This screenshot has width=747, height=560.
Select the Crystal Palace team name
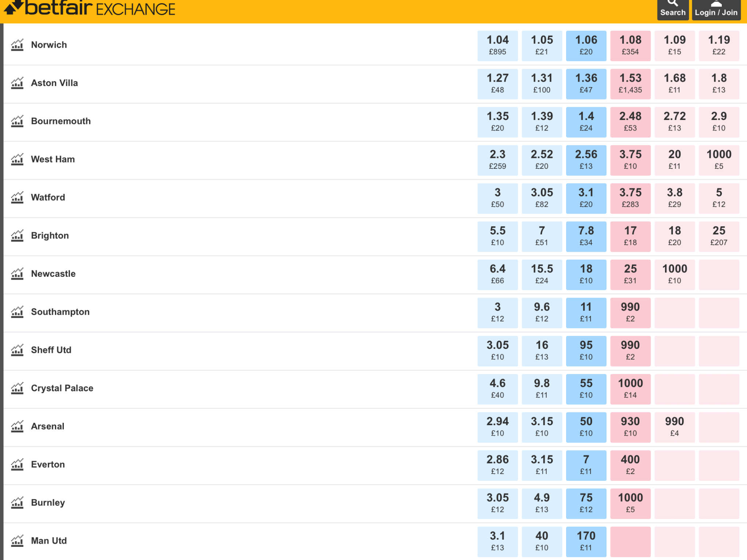tap(62, 388)
